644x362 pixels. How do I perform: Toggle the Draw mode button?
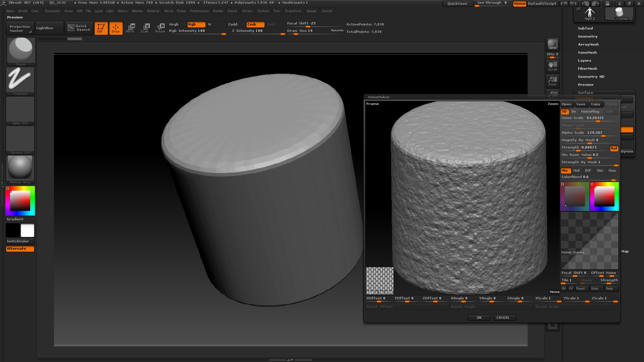pyautogui.click(x=116, y=28)
